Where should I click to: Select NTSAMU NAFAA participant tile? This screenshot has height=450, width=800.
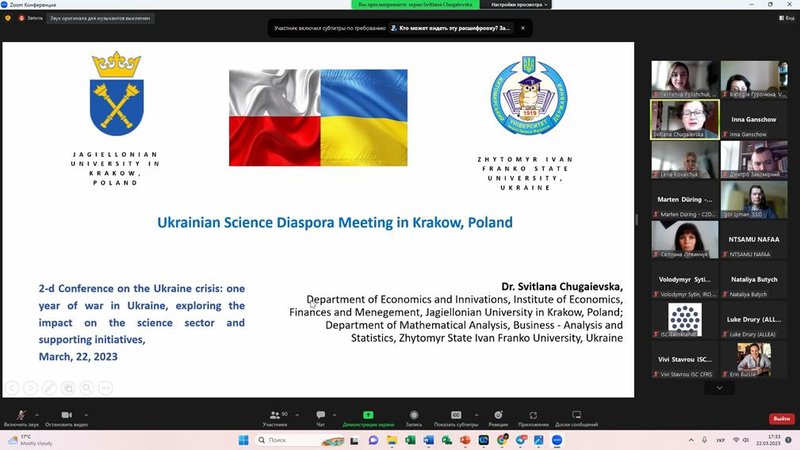coord(754,239)
